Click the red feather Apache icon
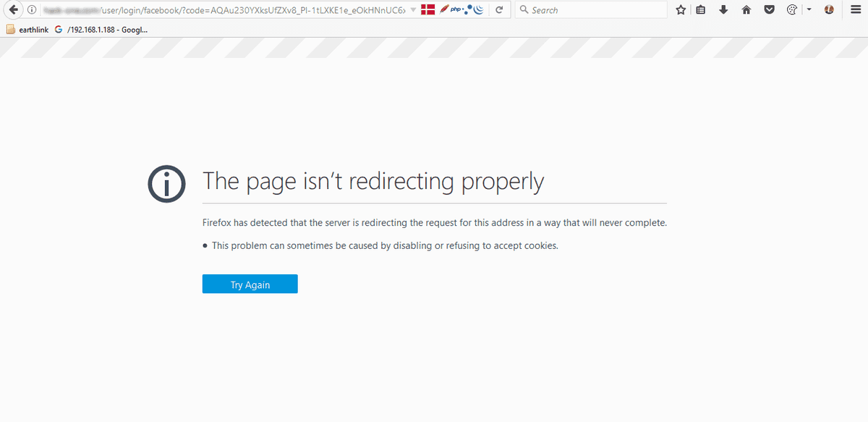This screenshot has width=868, height=422. [444, 10]
